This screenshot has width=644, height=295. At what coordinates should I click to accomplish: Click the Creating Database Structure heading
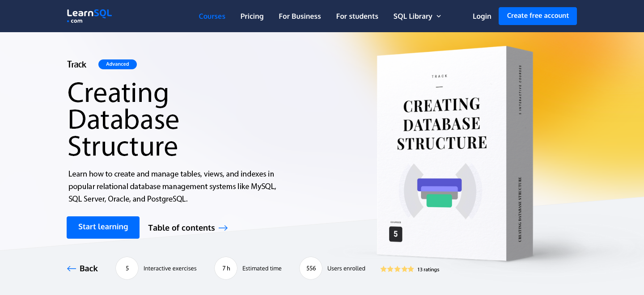tap(123, 119)
